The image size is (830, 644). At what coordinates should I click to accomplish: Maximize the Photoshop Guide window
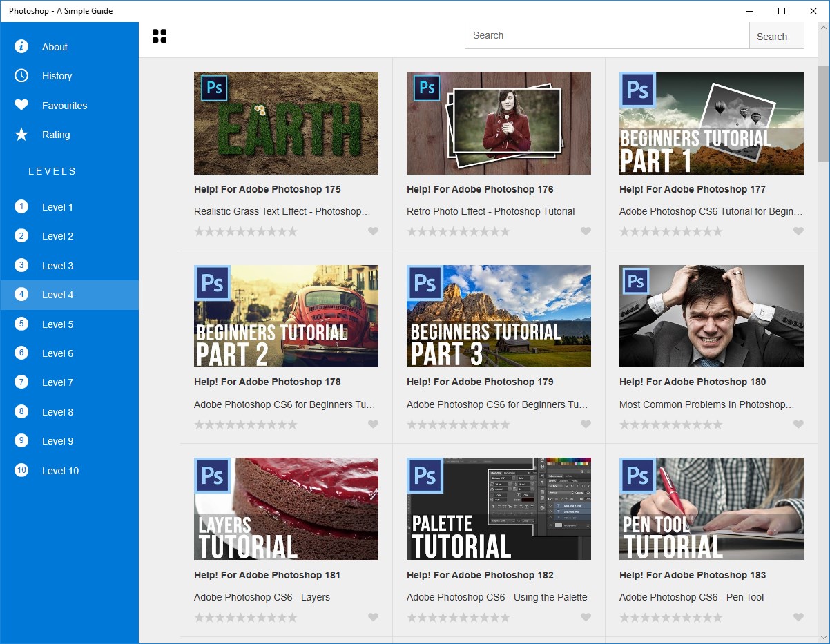[x=782, y=11]
